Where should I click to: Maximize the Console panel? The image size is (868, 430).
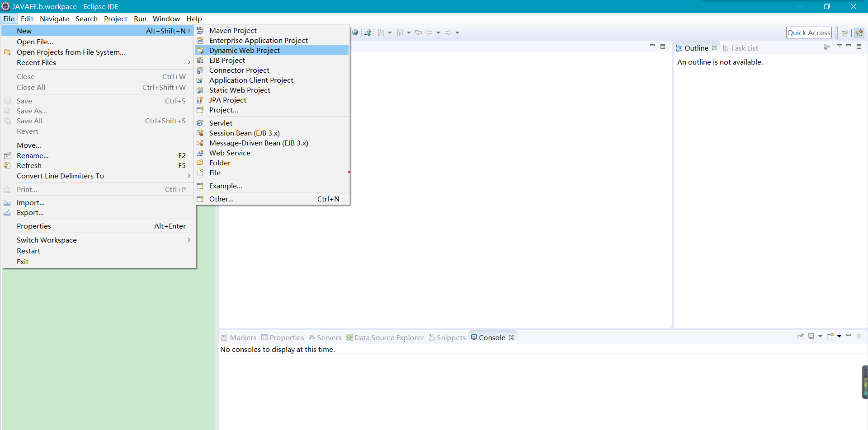click(x=859, y=336)
